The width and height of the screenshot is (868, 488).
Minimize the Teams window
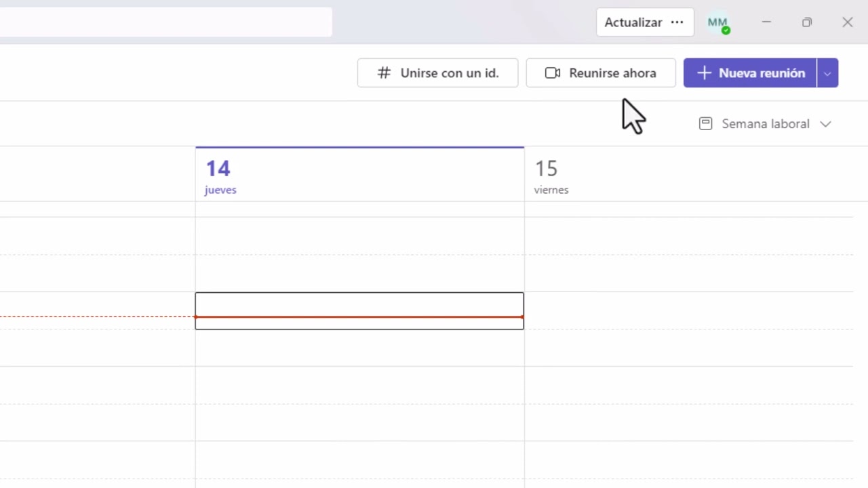pyautogui.click(x=766, y=22)
